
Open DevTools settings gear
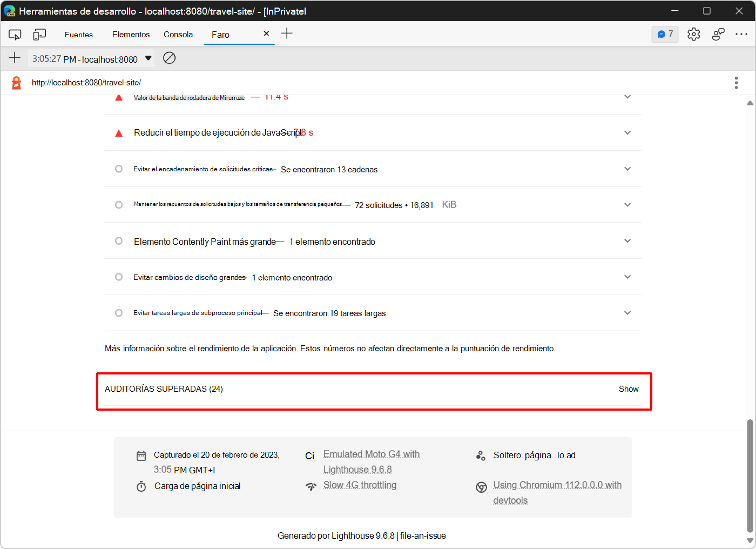[x=694, y=34]
